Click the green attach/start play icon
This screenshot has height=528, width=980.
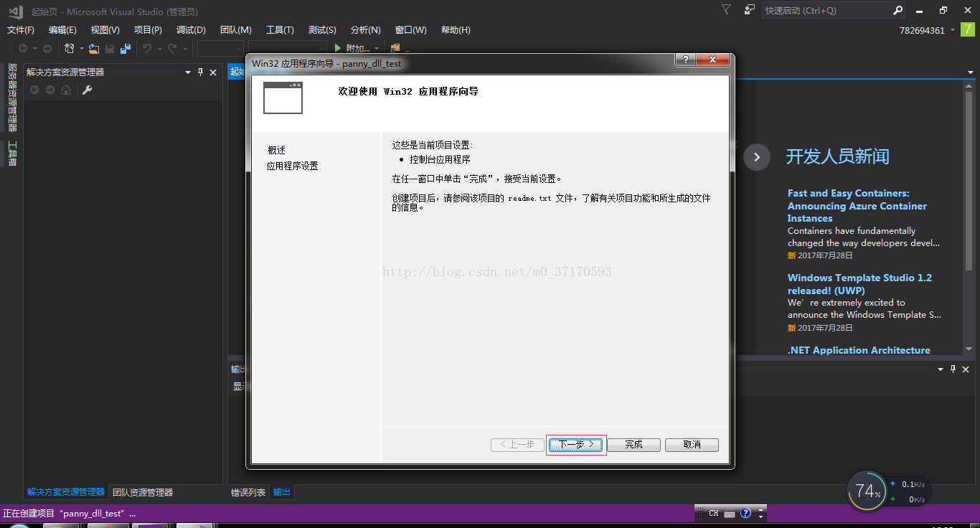[339, 48]
